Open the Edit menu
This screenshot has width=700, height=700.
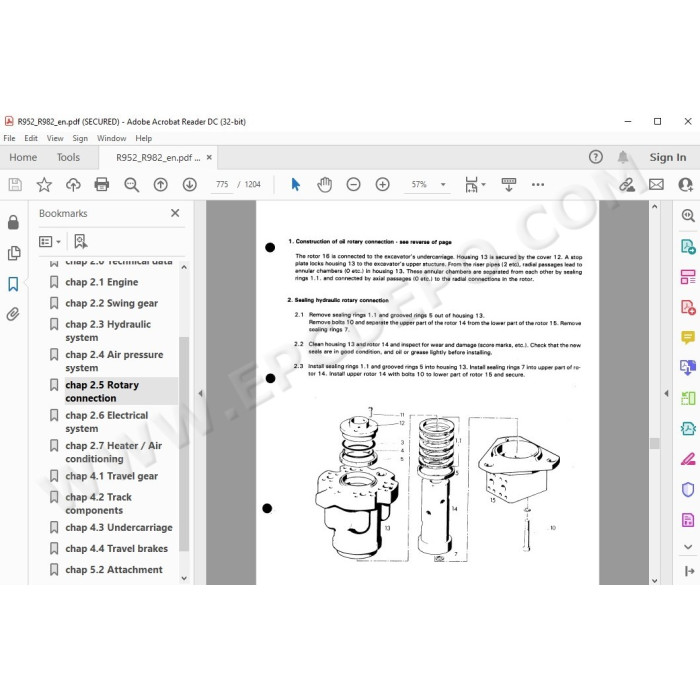tap(31, 138)
